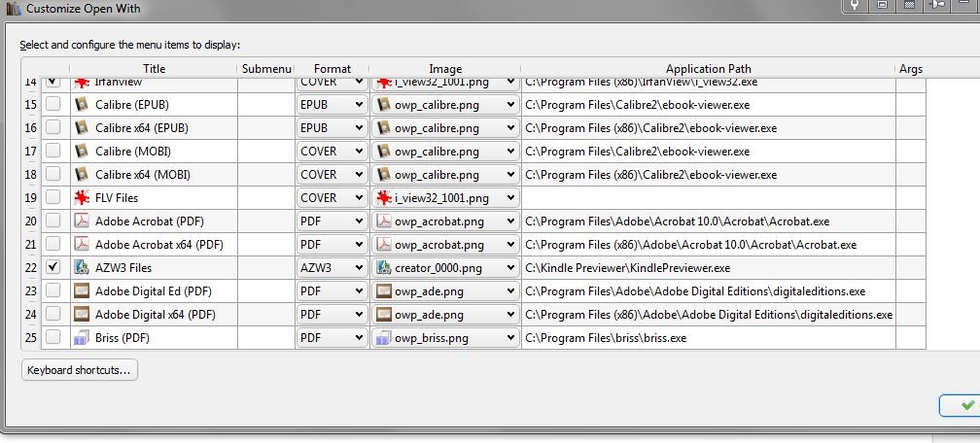Click the PDF icon beside Adobe Acrobat (PDF)

pos(82,221)
